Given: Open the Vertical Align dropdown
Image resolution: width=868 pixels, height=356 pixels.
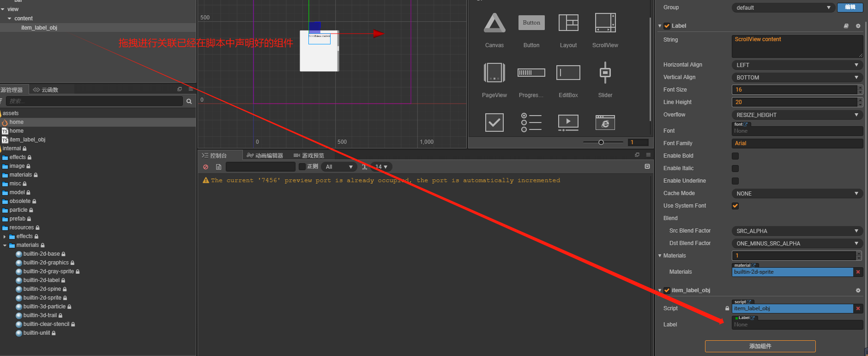Looking at the screenshot, I should (797, 77).
